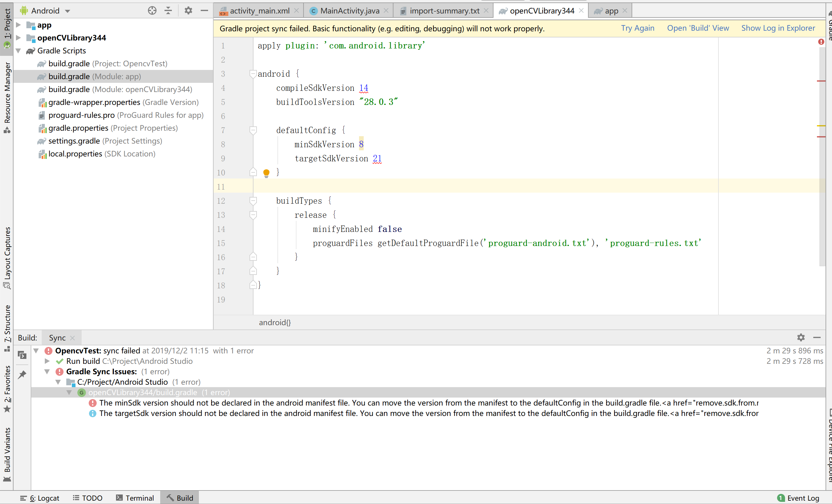832x504 pixels.
Task: Switch to the MainActivity.java tab
Action: click(349, 10)
